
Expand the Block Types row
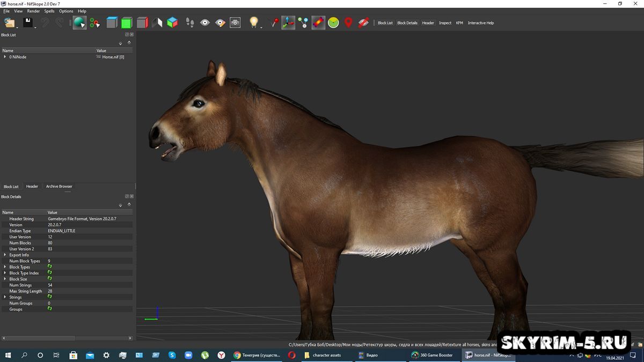pyautogui.click(x=5, y=267)
